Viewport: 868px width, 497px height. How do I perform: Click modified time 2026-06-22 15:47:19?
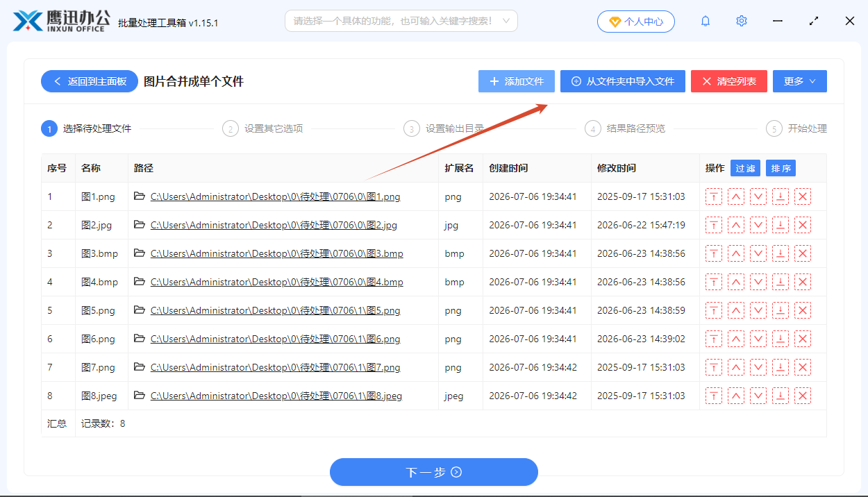click(x=641, y=225)
